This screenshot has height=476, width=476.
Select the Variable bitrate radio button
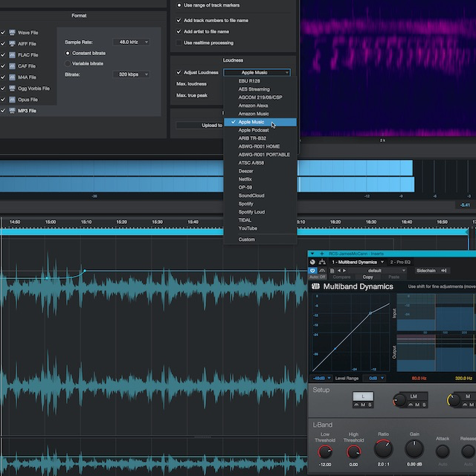coord(68,63)
